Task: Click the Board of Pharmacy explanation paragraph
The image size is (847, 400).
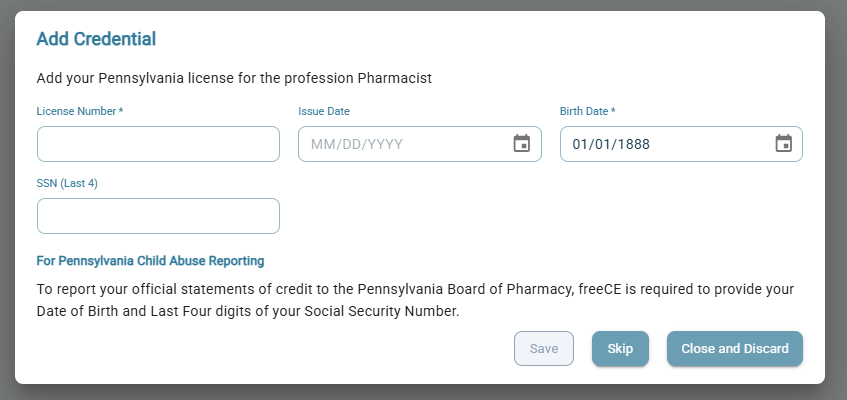Action: (x=415, y=300)
